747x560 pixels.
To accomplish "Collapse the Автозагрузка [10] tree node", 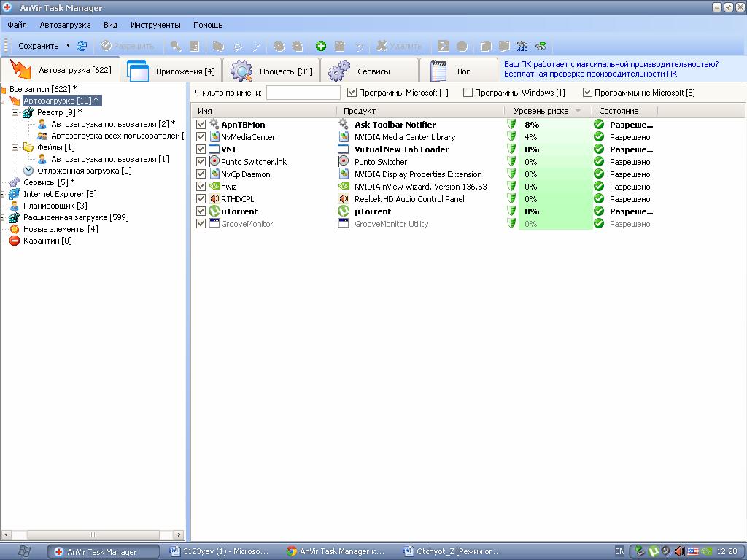I will pyautogui.click(x=2, y=101).
